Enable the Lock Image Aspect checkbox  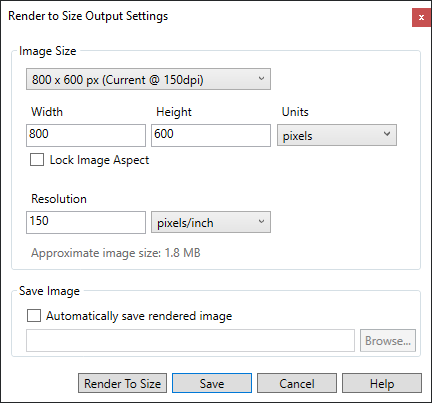click(37, 160)
